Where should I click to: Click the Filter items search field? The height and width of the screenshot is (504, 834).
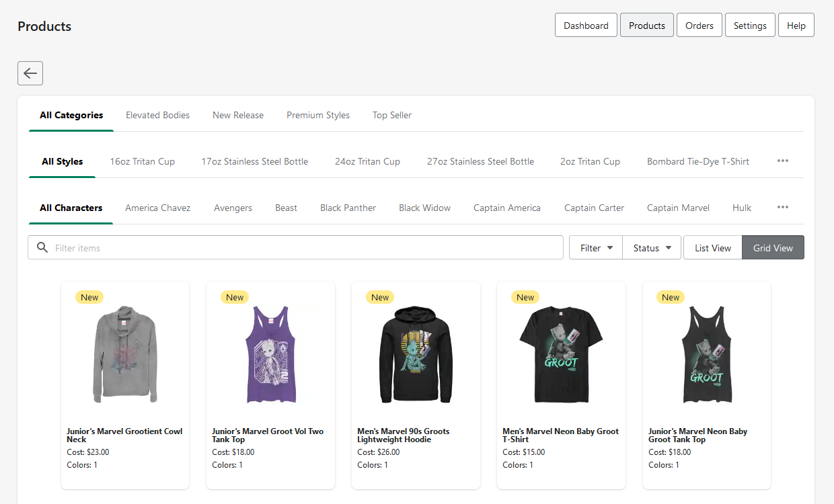pyautogui.click(x=295, y=247)
